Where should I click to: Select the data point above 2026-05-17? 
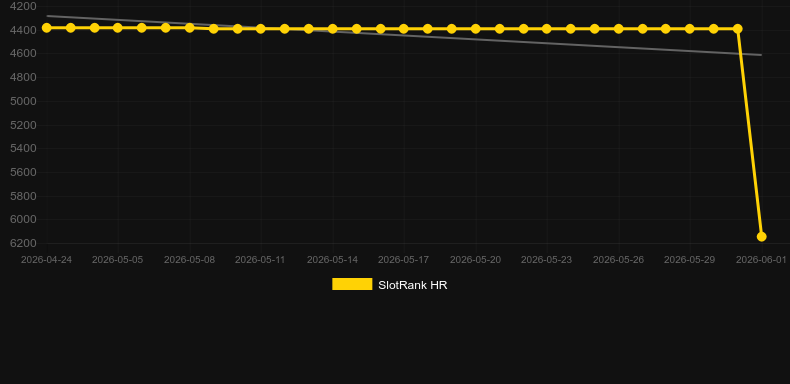404,29
